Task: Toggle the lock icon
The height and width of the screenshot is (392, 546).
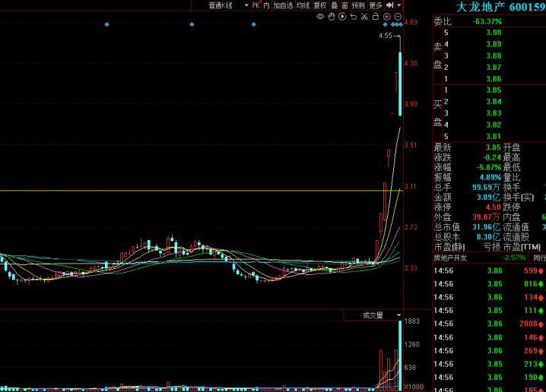Action: [x=376, y=16]
